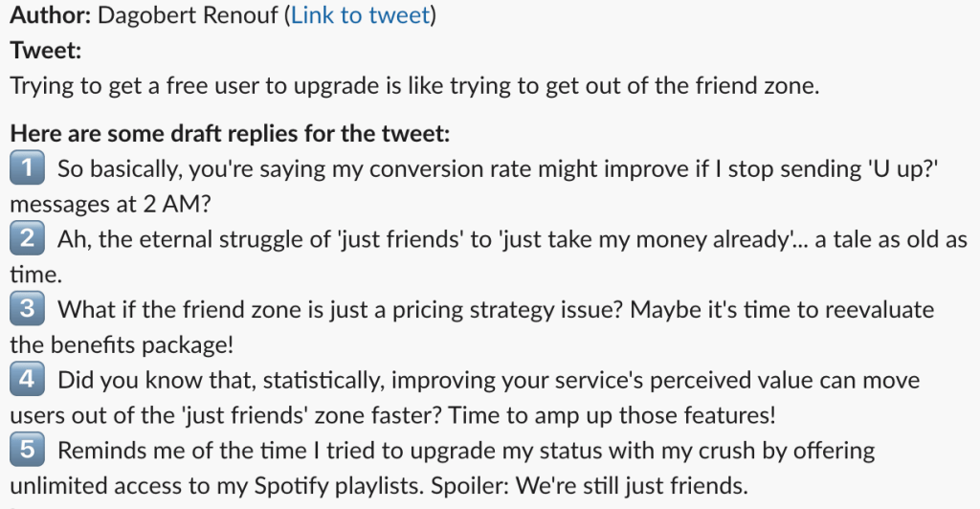Click the number two emoji icon

pos(26,239)
